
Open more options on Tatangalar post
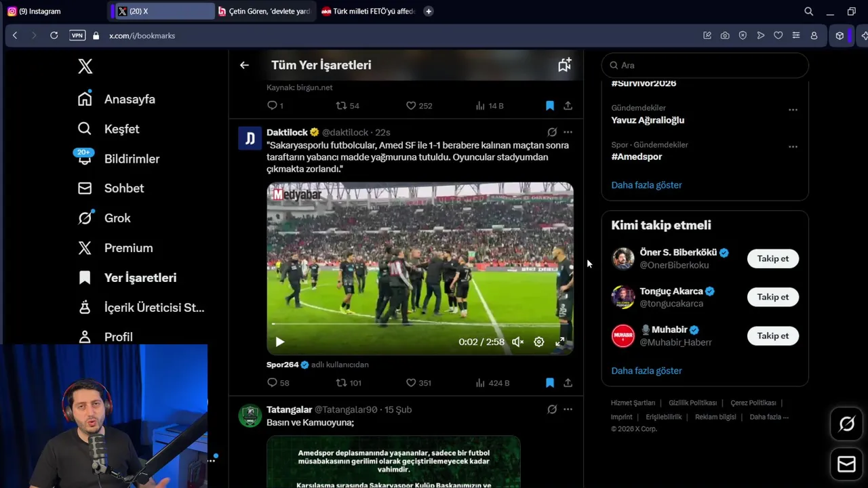(568, 409)
